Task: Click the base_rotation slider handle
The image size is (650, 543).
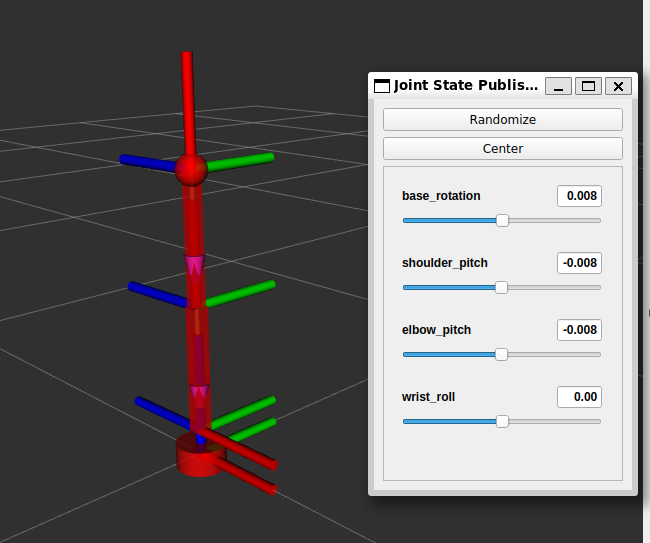Action: tap(502, 221)
